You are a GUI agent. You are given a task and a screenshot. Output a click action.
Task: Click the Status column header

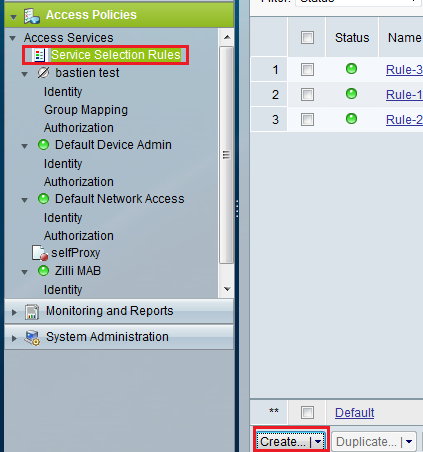tap(352, 37)
